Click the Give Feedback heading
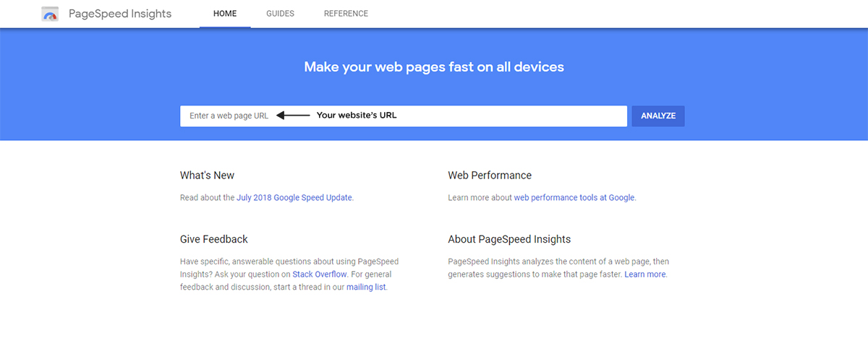The height and width of the screenshot is (341, 868). 214,239
